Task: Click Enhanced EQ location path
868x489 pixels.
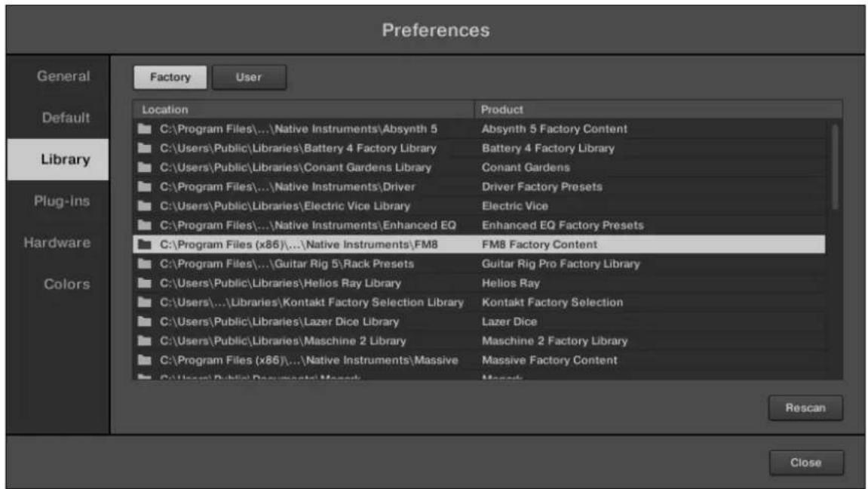Action: pos(308,226)
